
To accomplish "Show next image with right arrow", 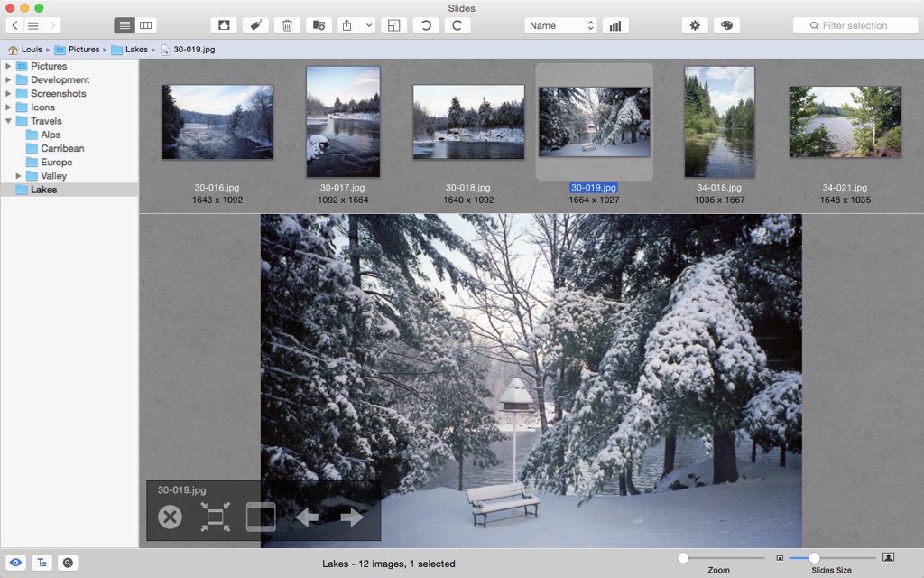I will (352, 517).
